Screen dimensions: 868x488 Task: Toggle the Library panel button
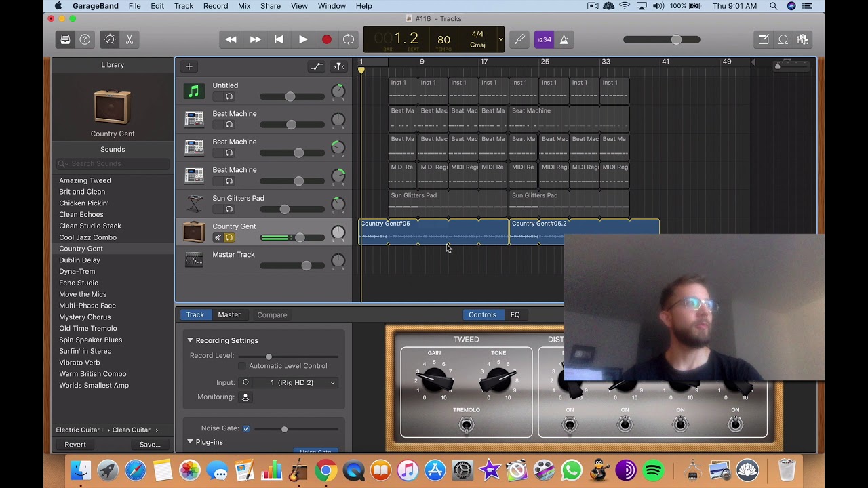65,39
